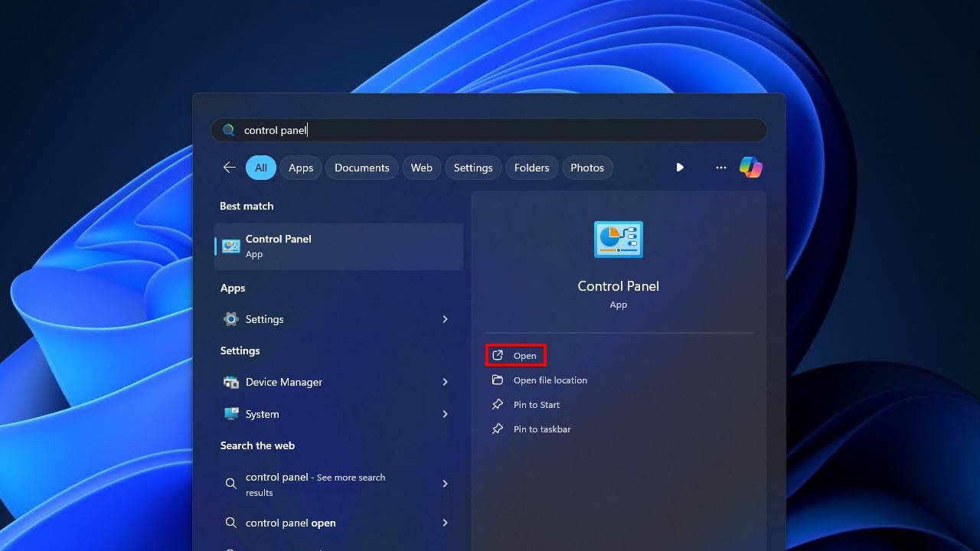The height and width of the screenshot is (551, 980).
Task: Click search icon beside control panel open
Action: 230,523
